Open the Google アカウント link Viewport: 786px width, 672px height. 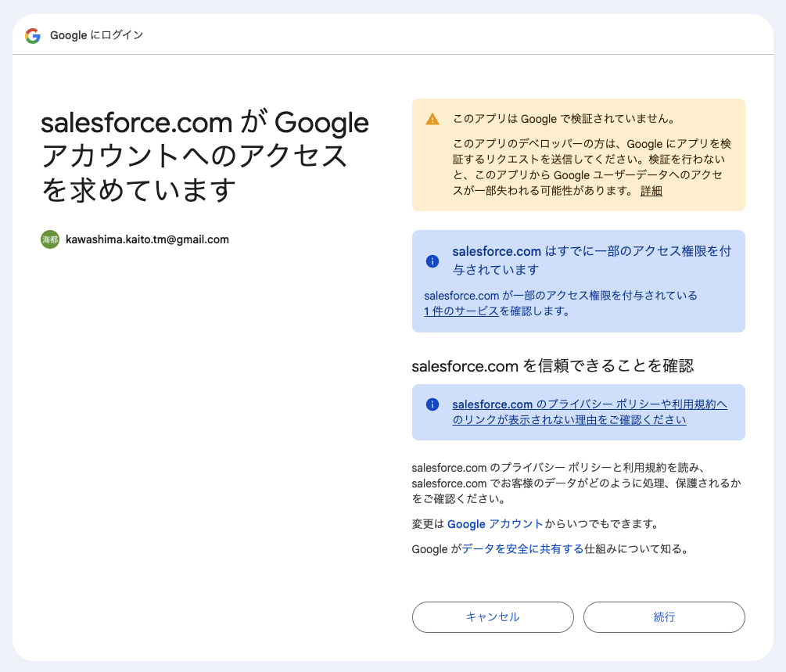(x=494, y=524)
